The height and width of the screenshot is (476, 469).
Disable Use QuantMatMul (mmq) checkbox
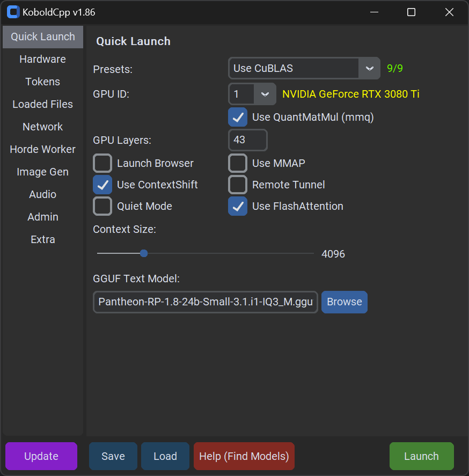(x=238, y=117)
